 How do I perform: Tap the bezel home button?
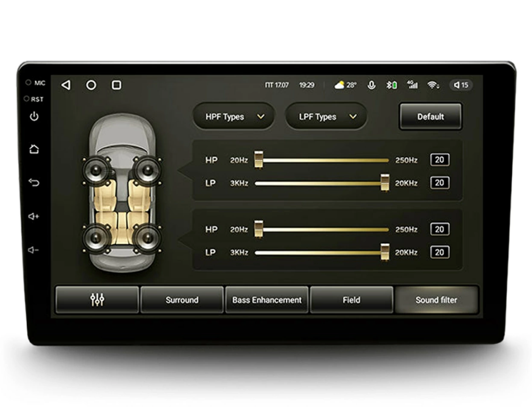click(x=34, y=149)
